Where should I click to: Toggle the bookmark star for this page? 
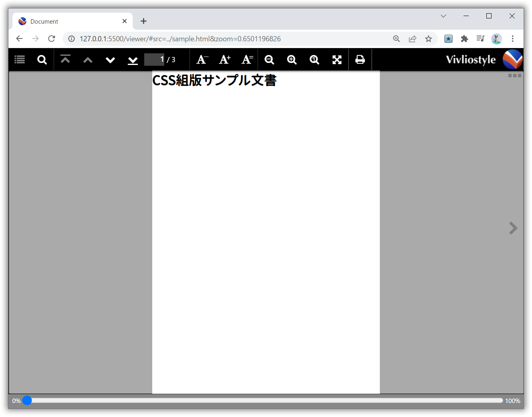tap(429, 38)
